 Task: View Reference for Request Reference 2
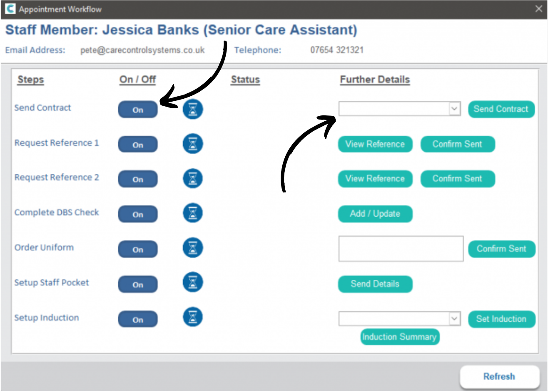click(375, 179)
